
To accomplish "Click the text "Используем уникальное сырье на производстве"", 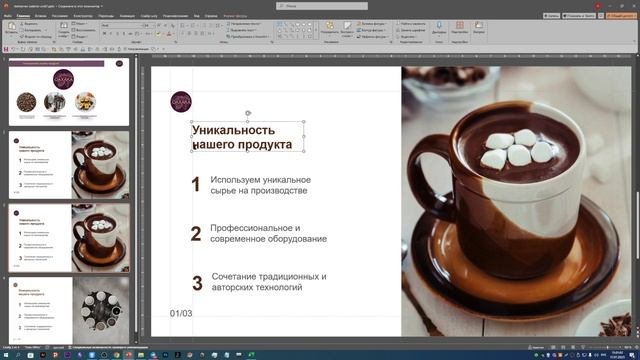I will [260, 185].
